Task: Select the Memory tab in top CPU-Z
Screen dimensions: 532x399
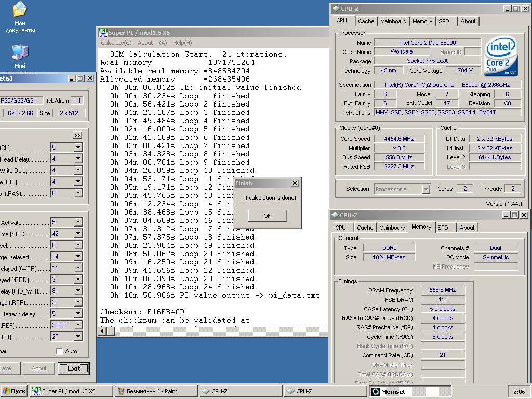Action: [422, 21]
